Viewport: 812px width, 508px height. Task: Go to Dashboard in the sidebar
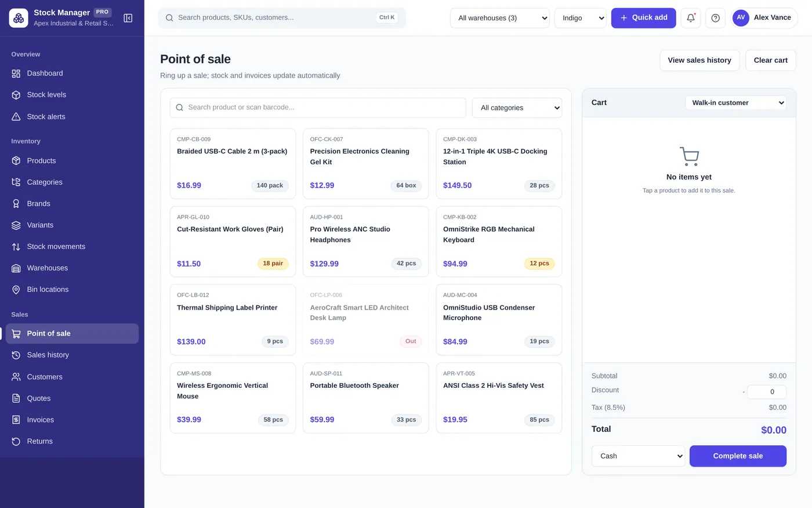(x=72, y=74)
